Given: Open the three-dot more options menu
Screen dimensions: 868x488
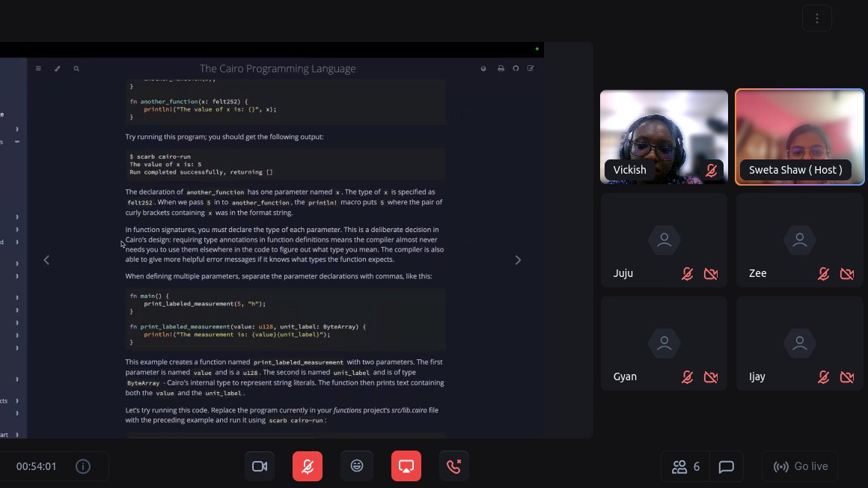Looking at the screenshot, I should click(817, 18).
